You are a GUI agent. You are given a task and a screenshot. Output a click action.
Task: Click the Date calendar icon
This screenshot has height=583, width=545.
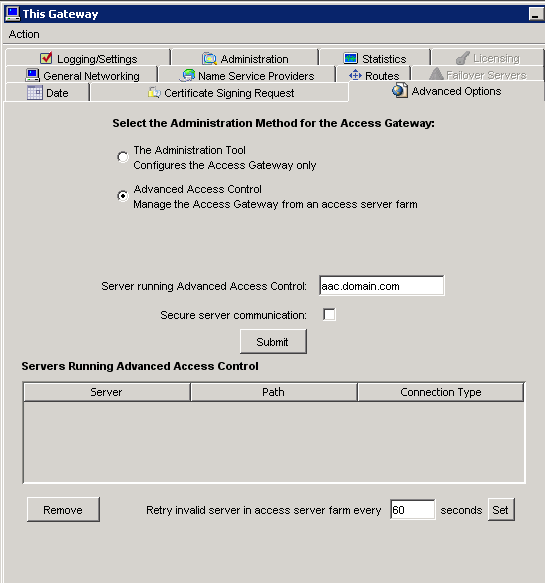(35, 93)
